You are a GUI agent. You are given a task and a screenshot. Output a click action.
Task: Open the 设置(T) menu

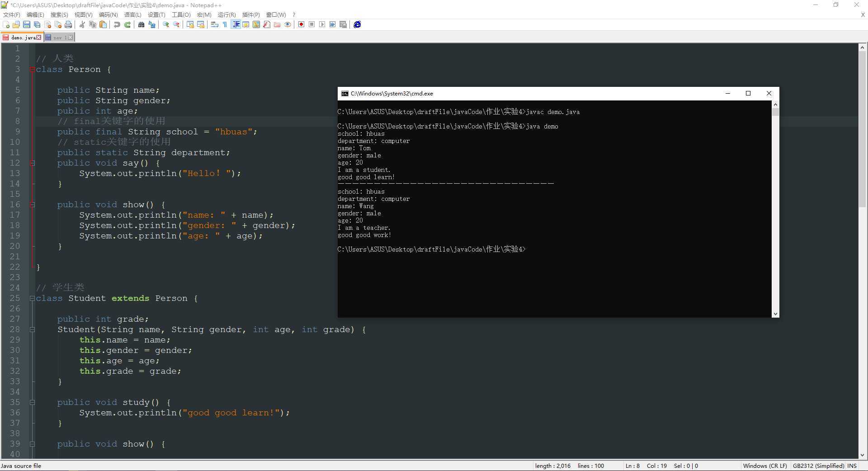156,15
